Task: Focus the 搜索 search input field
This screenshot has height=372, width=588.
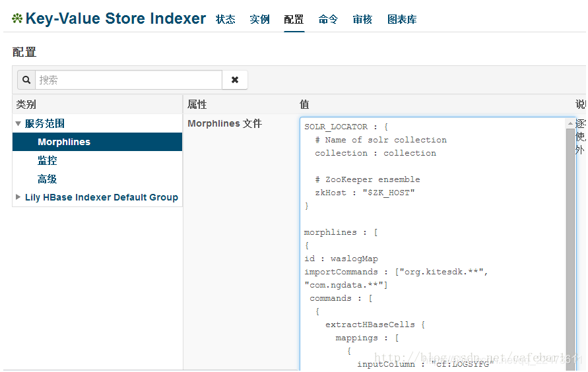Action: (x=129, y=80)
